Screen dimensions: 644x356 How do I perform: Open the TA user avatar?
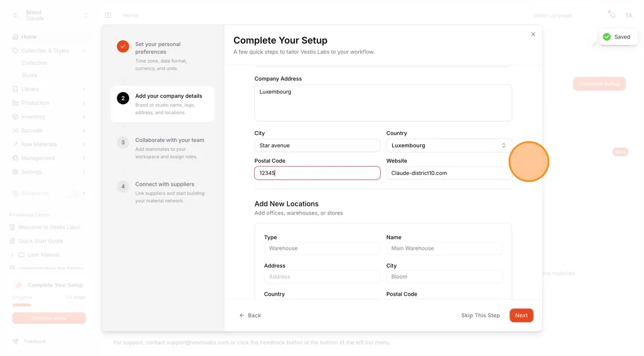click(628, 15)
